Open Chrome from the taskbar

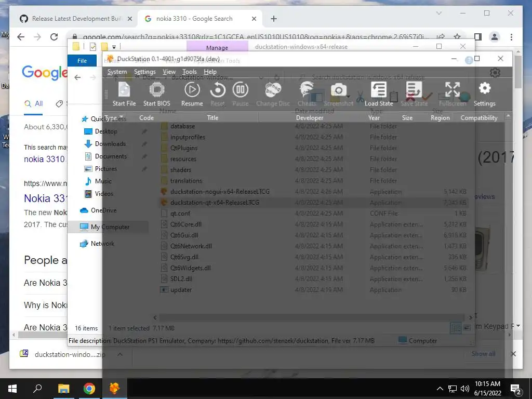pos(89,389)
